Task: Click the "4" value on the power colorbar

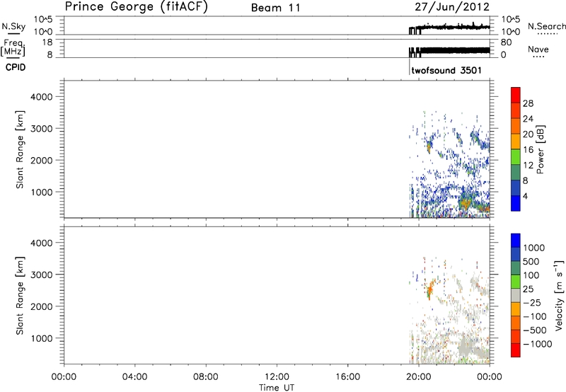Action: (x=526, y=196)
